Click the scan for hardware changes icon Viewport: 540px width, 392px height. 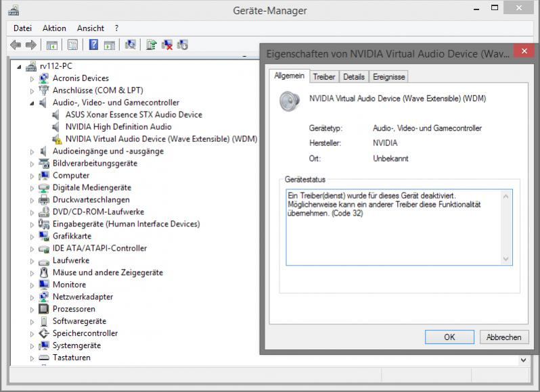pyautogui.click(x=131, y=45)
